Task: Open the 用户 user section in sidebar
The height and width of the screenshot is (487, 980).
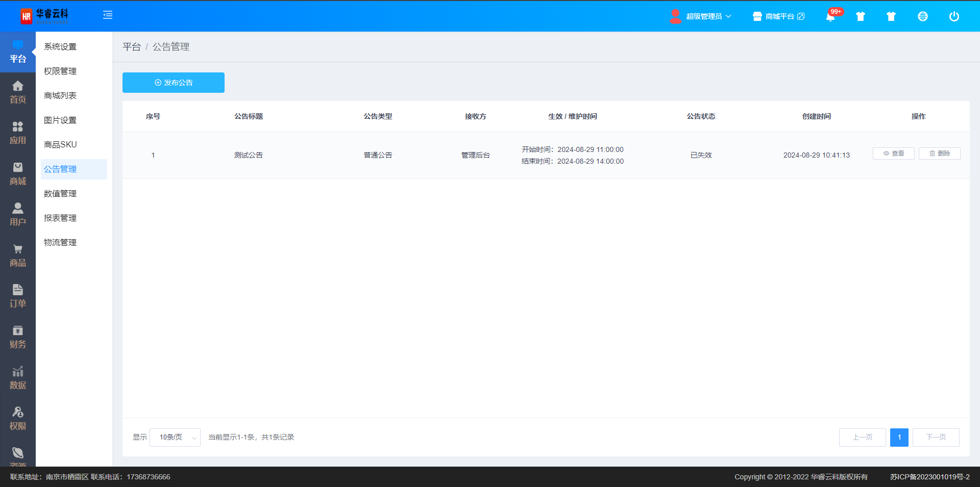Action: [x=18, y=215]
